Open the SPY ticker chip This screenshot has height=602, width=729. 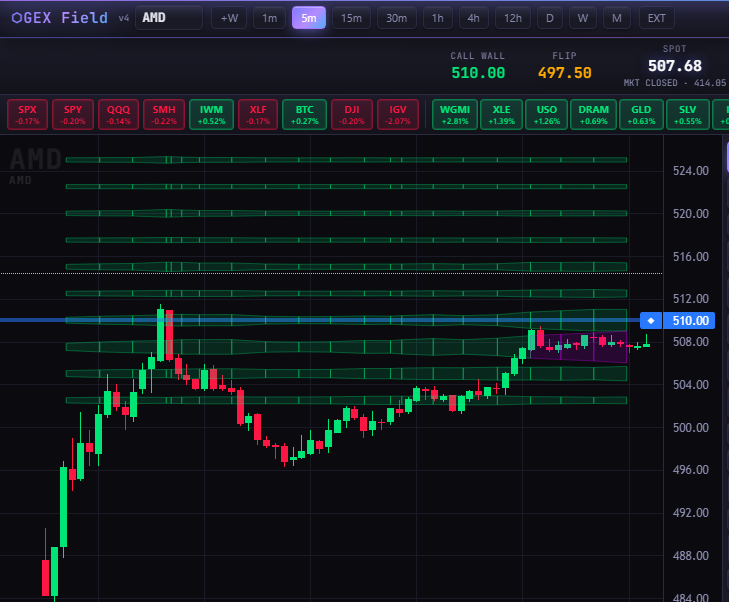tap(73, 114)
